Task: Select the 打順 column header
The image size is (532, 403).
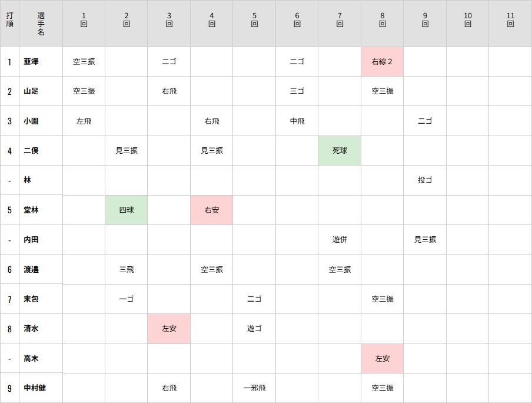Action: [9, 24]
